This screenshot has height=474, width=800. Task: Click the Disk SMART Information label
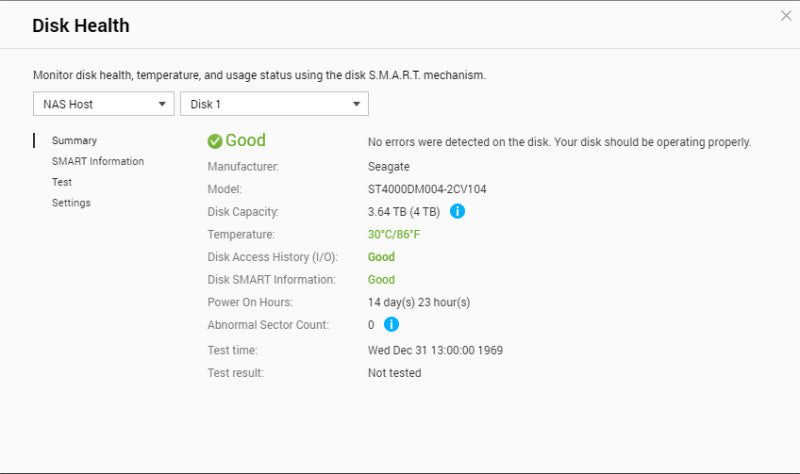pos(271,280)
